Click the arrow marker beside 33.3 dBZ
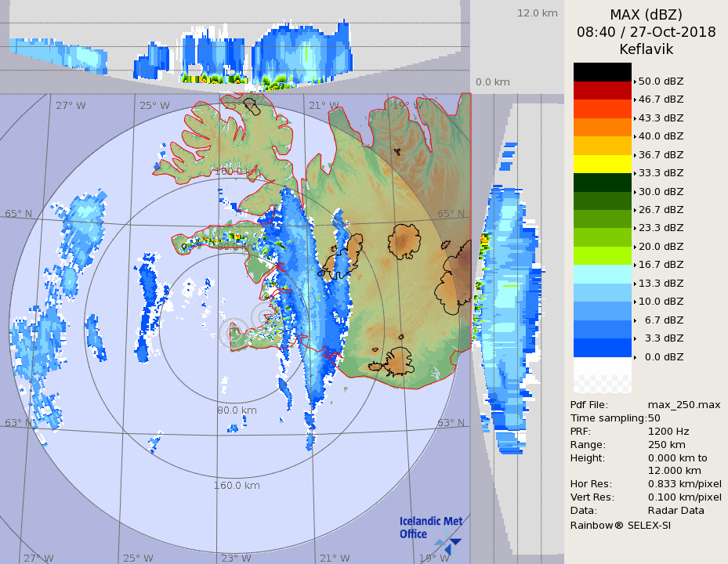Viewport: 728px width, 564px height. tap(635, 173)
